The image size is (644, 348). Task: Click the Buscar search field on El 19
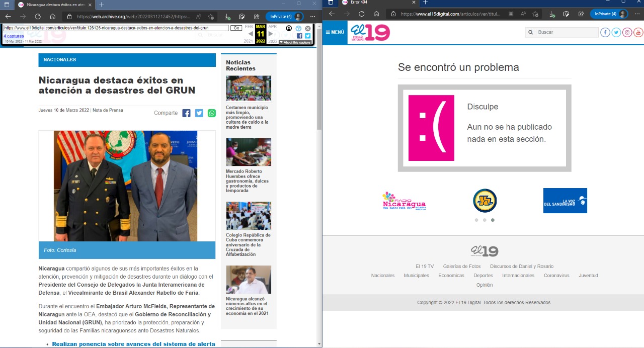pos(562,32)
